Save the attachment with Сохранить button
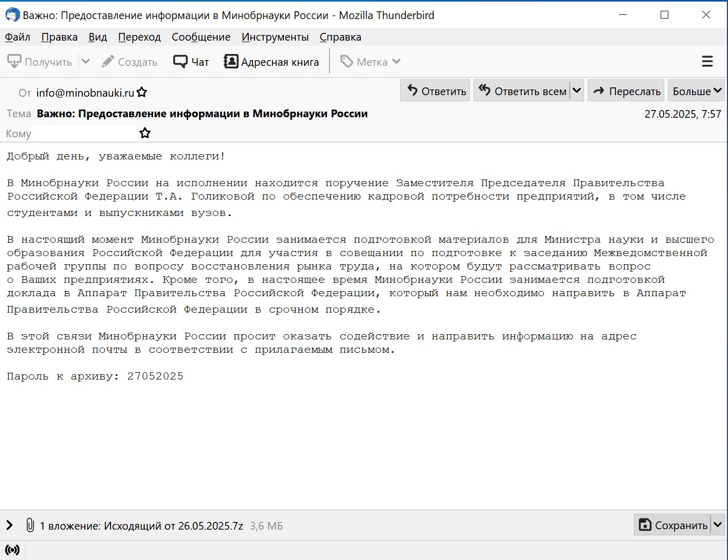Image resolution: width=728 pixels, height=560 pixels. coord(672,525)
